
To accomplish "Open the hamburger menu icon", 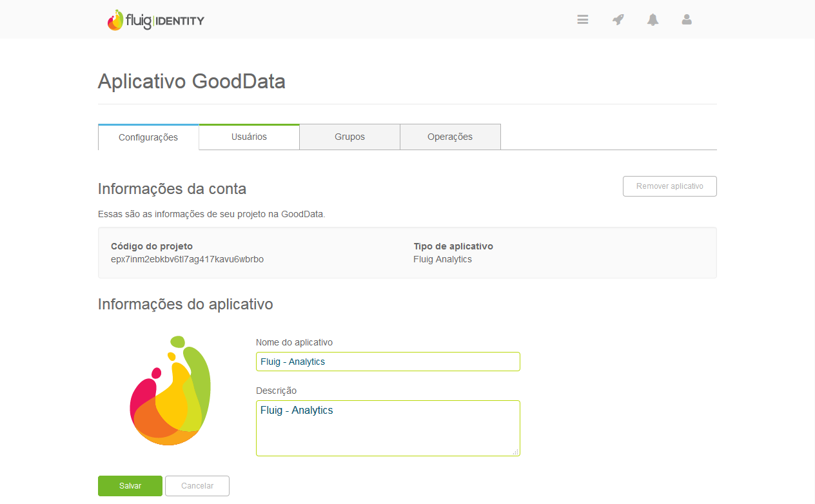I will coord(583,19).
